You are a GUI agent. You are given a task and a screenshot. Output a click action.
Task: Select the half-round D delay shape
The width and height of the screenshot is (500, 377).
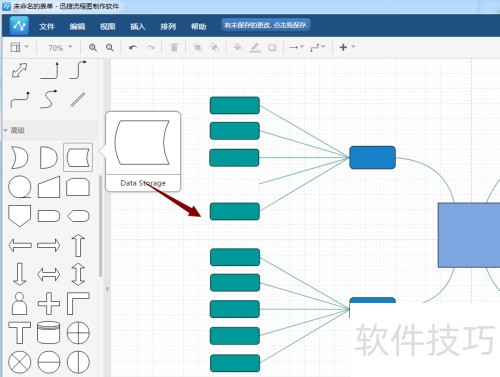49,157
